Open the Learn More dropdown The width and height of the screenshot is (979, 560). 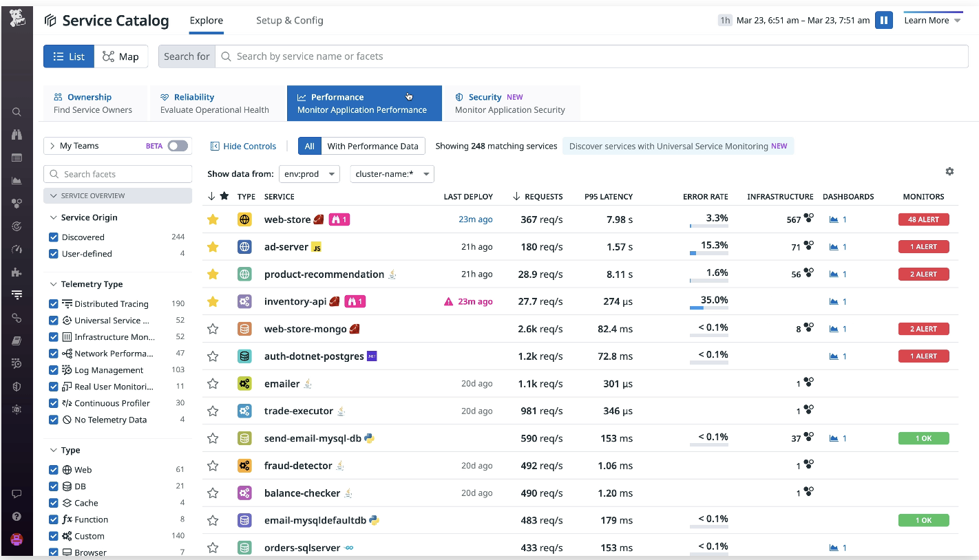[932, 21]
